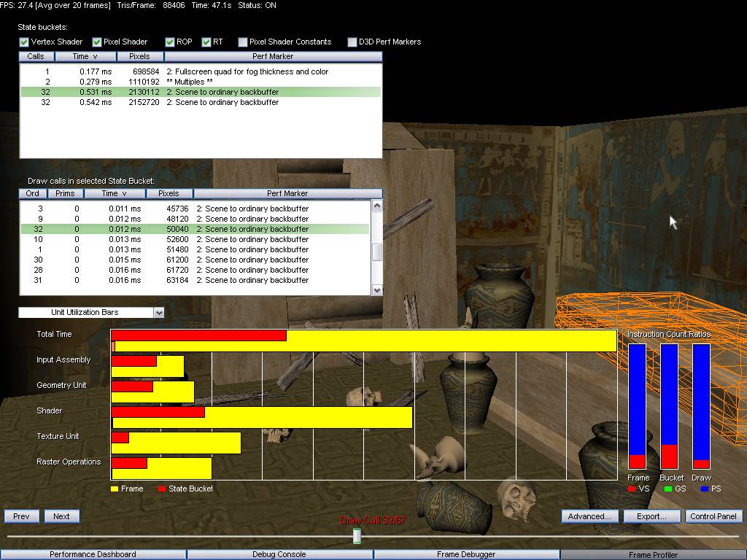This screenshot has width=747, height=560.
Task: Select the Fullscreen quad for fog row
Action: (x=201, y=71)
